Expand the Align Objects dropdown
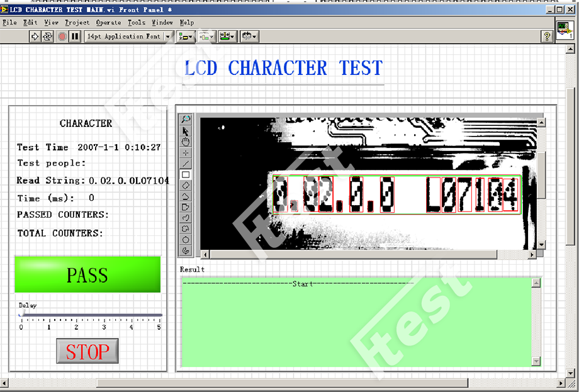Viewport: 579px width, 392px height. (186, 36)
